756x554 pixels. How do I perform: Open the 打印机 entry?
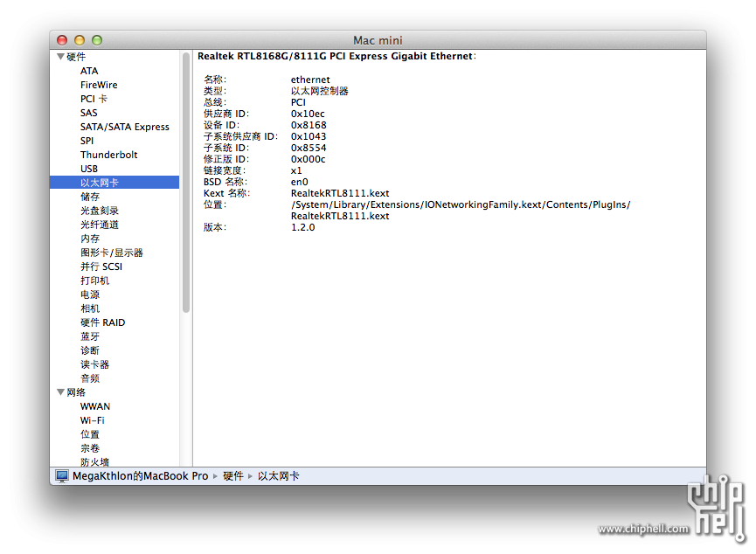coord(95,280)
